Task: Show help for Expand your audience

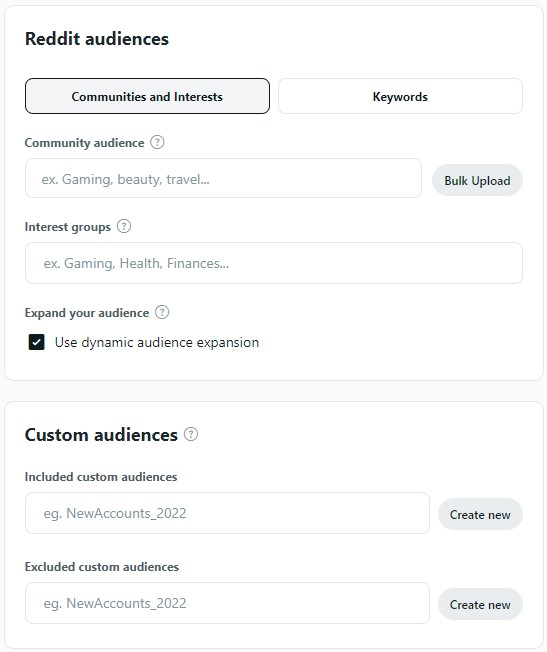Action: pos(162,312)
